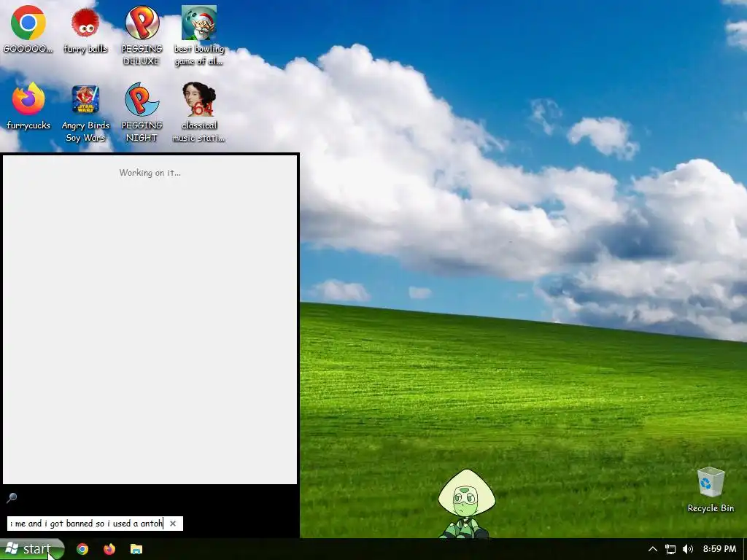Click the green Peridot character on the desktop
The width and height of the screenshot is (747, 560).
click(x=466, y=504)
